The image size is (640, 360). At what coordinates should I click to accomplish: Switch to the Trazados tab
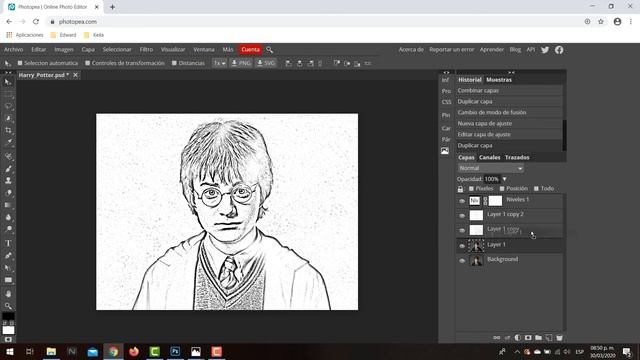517,157
